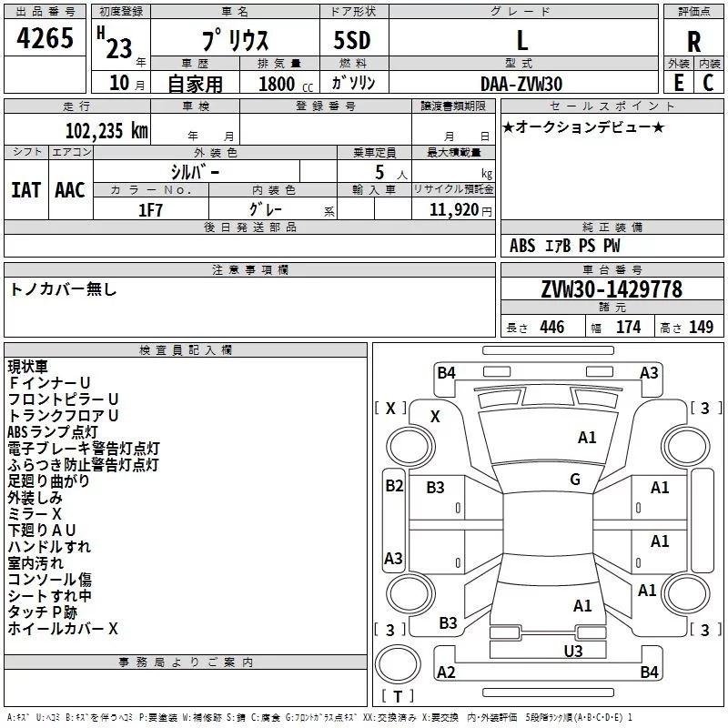Click the note コンソール傷

click(50, 580)
